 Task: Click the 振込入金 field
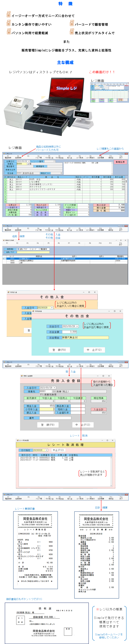(x=47, y=413)
